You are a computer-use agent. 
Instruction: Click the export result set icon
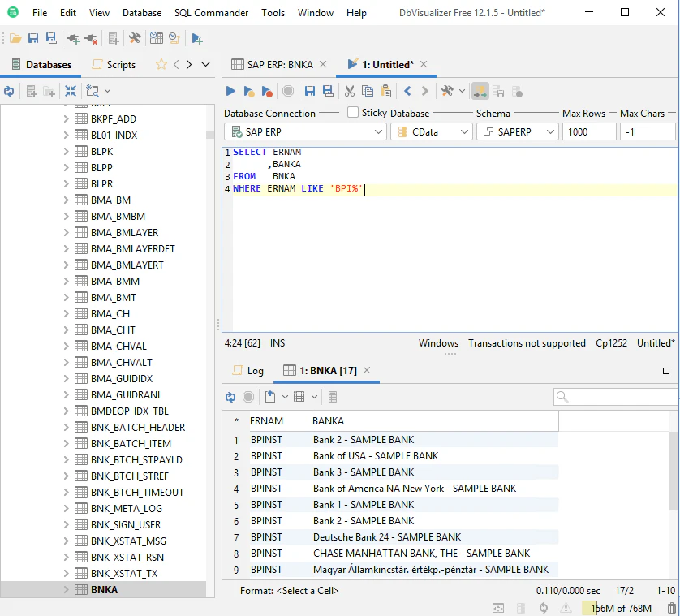tap(270, 397)
